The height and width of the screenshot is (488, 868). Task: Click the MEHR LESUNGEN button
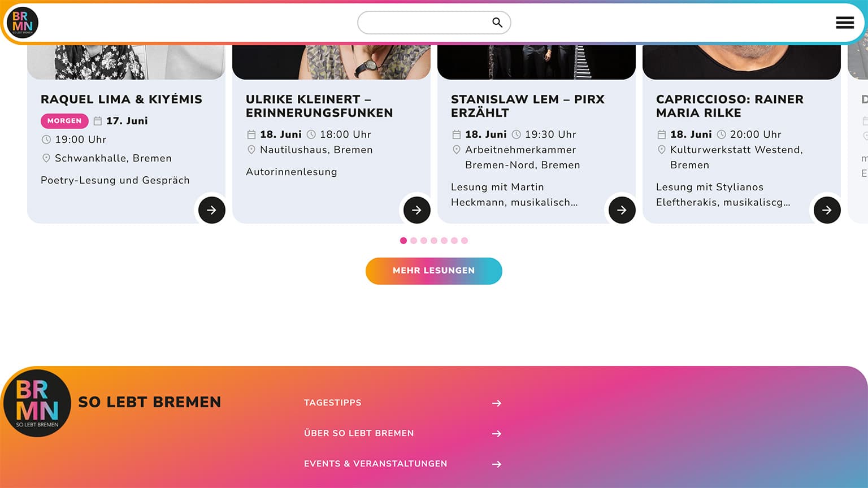(x=434, y=271)
